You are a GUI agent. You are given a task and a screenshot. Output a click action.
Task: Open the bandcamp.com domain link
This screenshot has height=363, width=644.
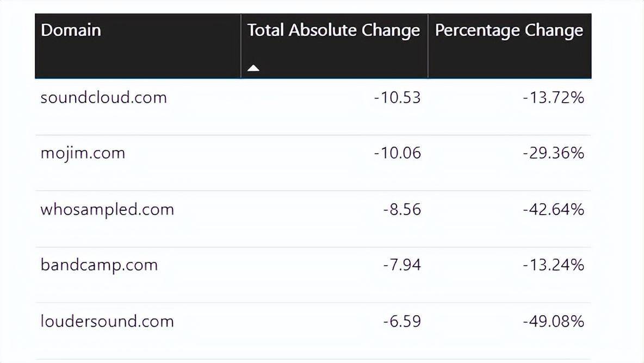point(99,265)
